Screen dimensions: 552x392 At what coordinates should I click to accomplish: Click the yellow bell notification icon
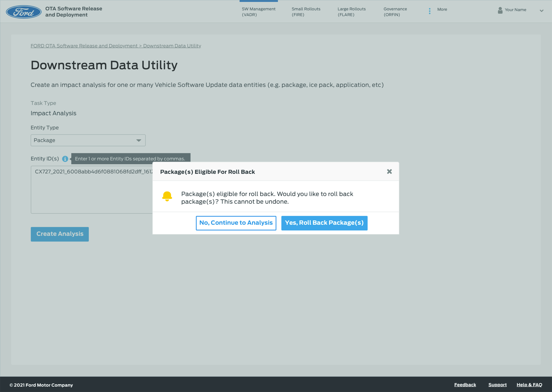pos(167,196)
